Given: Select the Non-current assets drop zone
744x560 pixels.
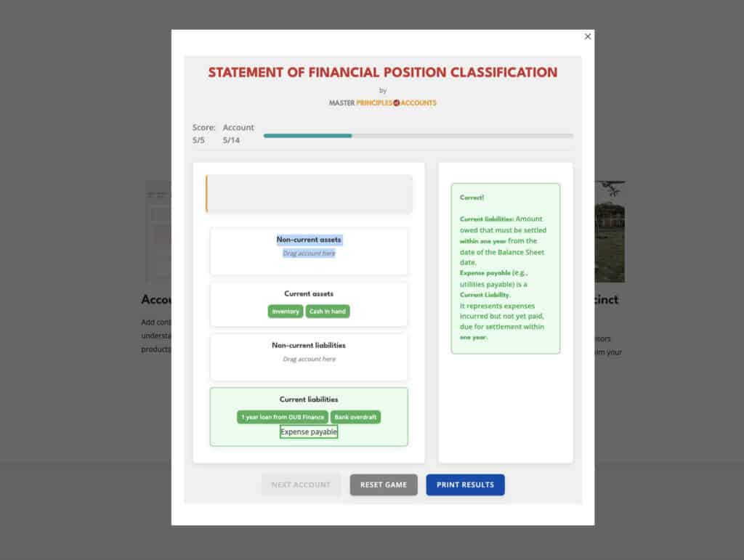Looking at the screenshot, I should click(309, 251).
